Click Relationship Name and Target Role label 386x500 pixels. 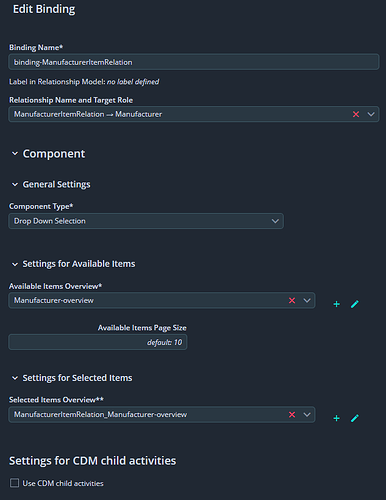click(x=71, y=100)
